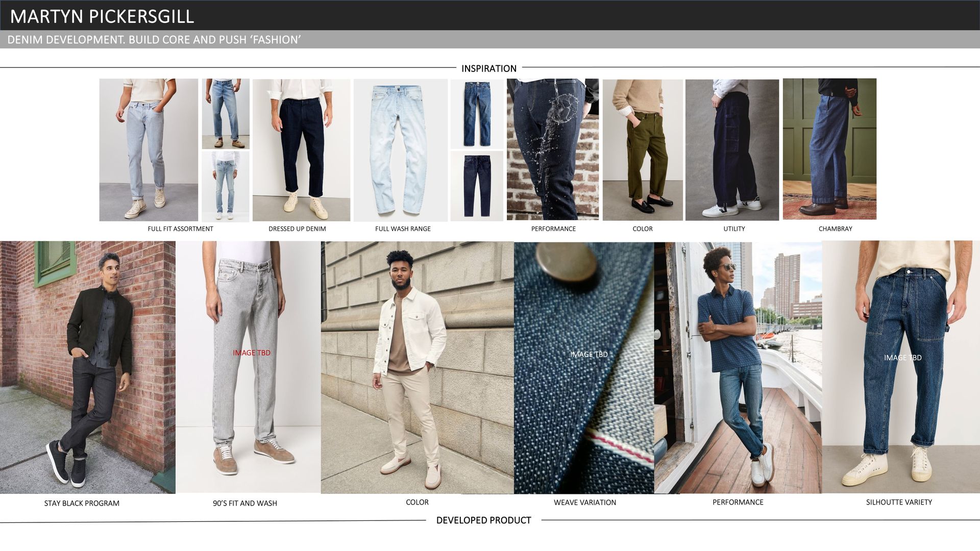Image resolution: width=980 pixels, height=551 pixels.
Task: Click the MARTYN PICKERSGILL title
Action: point(102,16)
